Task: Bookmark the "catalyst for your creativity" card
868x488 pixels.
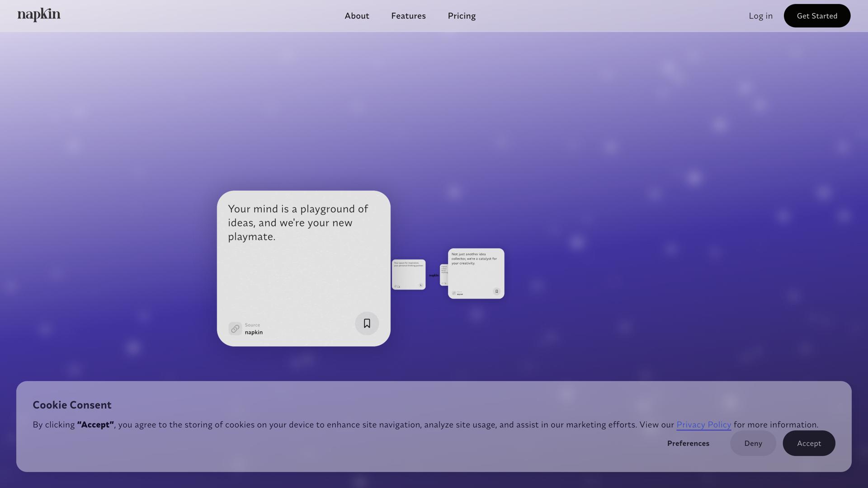Action: pyautogui.click(x=496, y=291)
